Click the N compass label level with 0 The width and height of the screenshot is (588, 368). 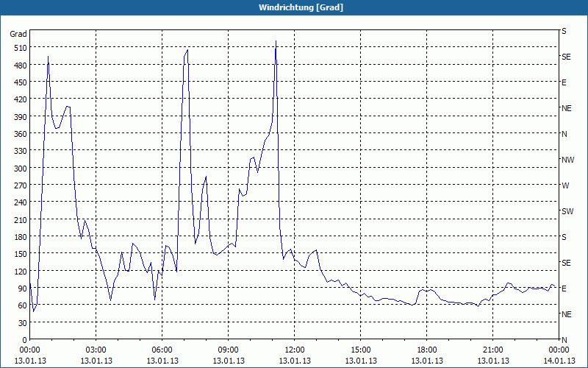564,340
